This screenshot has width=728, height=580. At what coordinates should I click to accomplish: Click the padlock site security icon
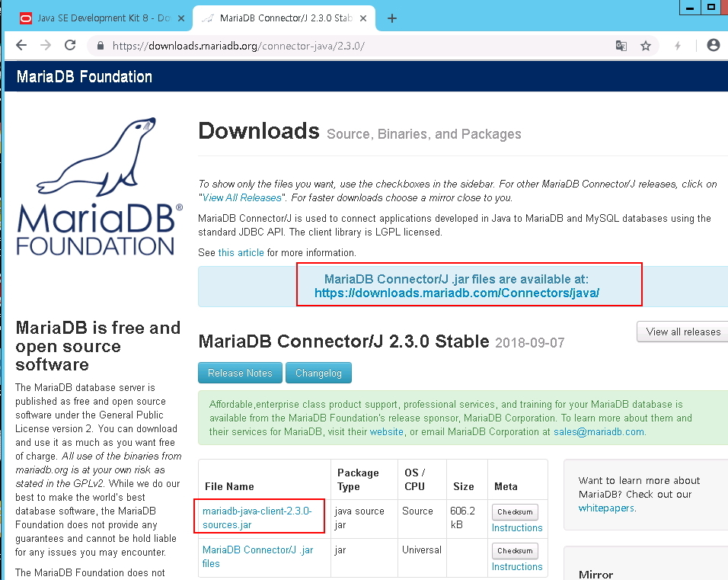100,46
